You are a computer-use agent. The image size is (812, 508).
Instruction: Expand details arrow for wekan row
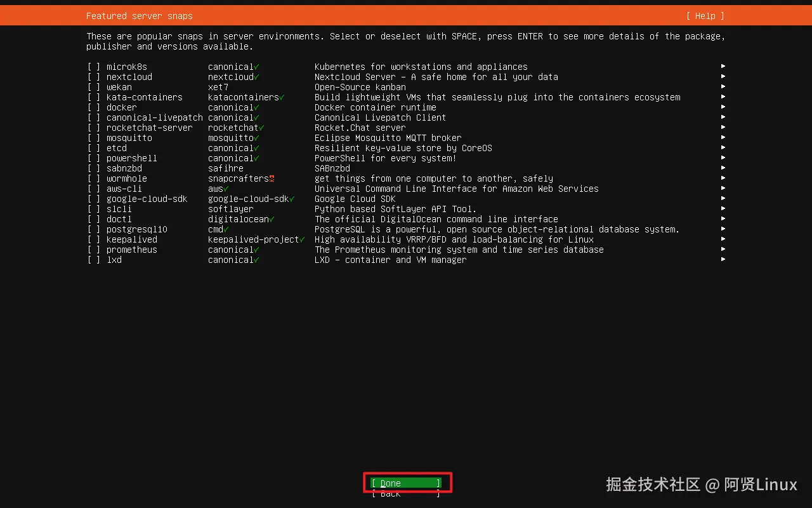click(x=723, y=86)
